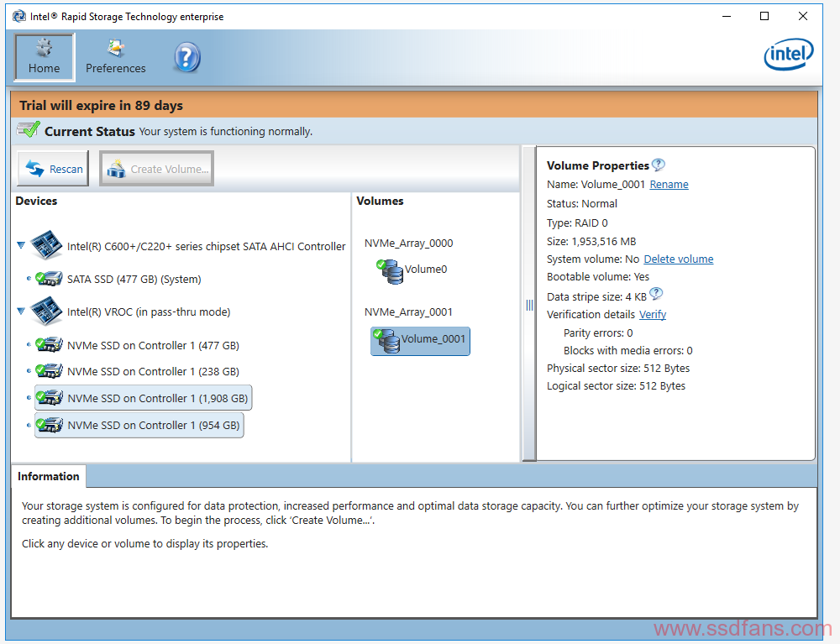Select Intel(R) VROC (in pass-thru mode) label
The height and width of the screenshot is (644, 840).
pyautogui.click(x=149, y=312)
